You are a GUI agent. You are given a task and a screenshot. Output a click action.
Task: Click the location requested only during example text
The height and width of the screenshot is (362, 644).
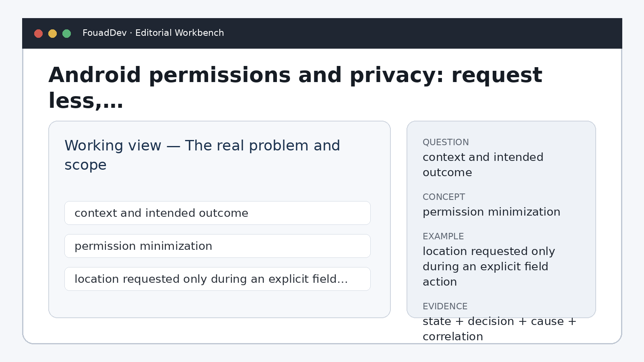tap(489, 266)
